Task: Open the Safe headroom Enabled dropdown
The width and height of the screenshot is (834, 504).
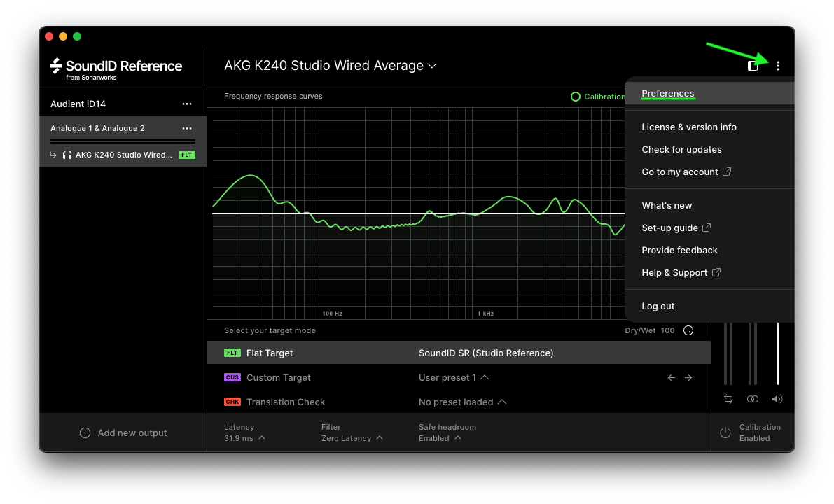Action: [447, 433]
